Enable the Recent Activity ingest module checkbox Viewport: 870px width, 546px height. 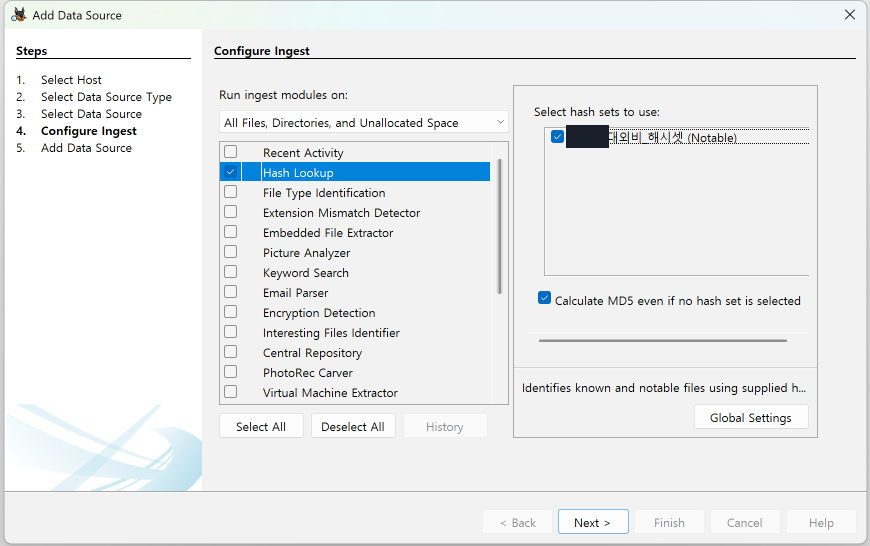pyautogui.click(x=230, y=151)
